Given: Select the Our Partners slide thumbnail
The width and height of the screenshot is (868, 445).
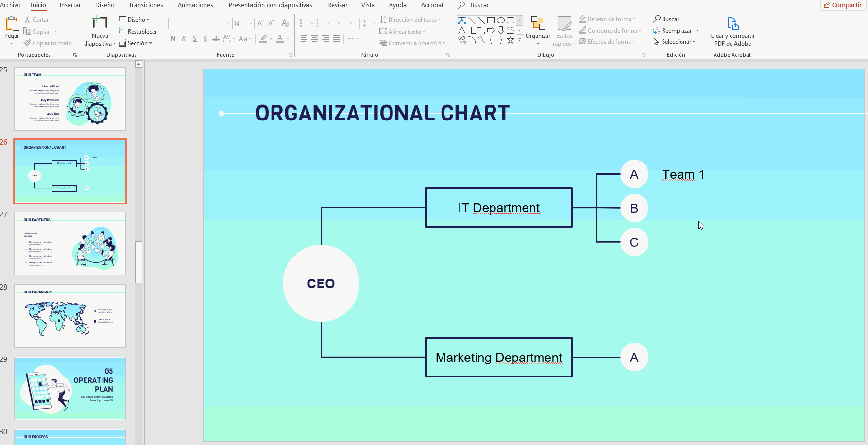Looking at the screenshot, I should (70, 243).
